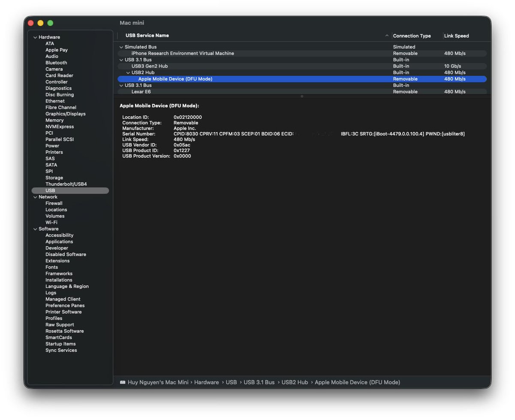Image resolution: width=515 pixels, height=420 pixels.
Task: Select ATA in the sidebar
Action: (50, 44)
